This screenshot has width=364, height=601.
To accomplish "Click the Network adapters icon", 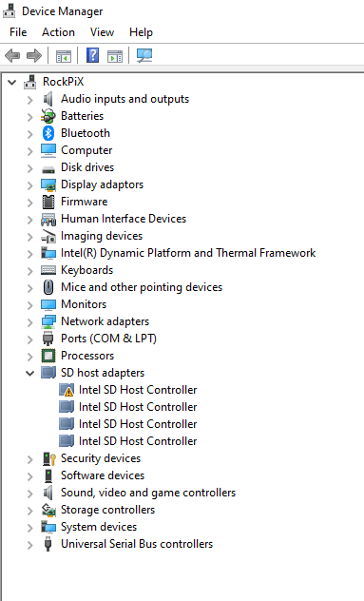I will (48, 321).
